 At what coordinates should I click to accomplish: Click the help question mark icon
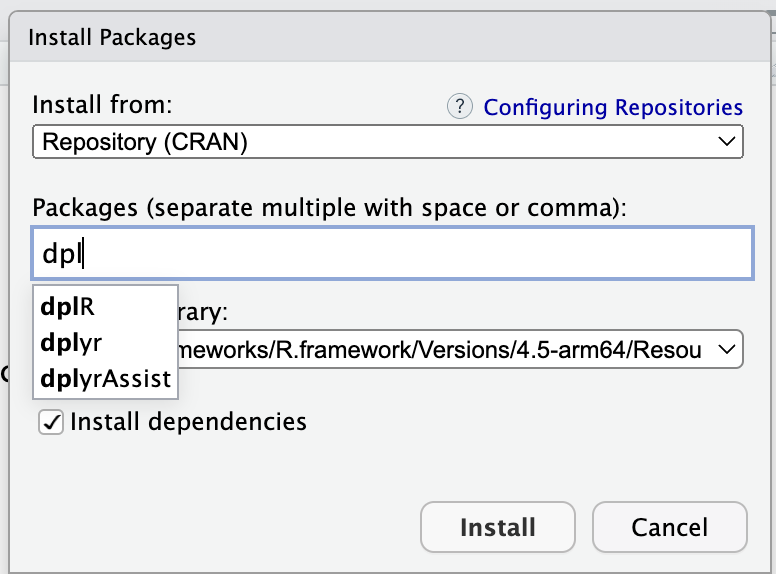pyautogui.click(x=459, y=107)
